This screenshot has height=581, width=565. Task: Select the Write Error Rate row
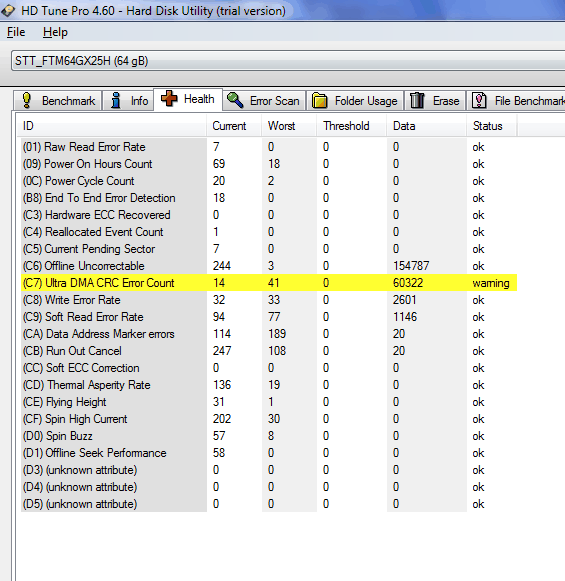pyautogui.click(x=269, y=300)
